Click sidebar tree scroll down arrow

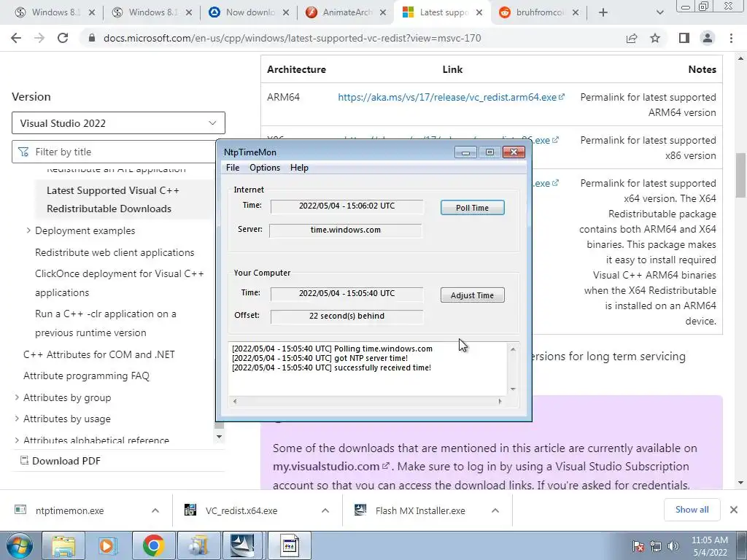pyautogui.click(x=219, y=437)
